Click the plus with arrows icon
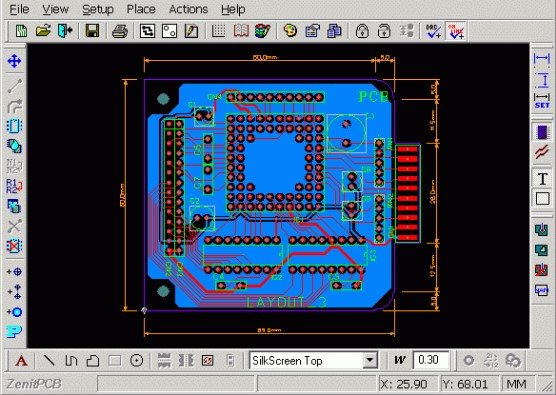Screen dimensions: 556x395 point(14,292)
